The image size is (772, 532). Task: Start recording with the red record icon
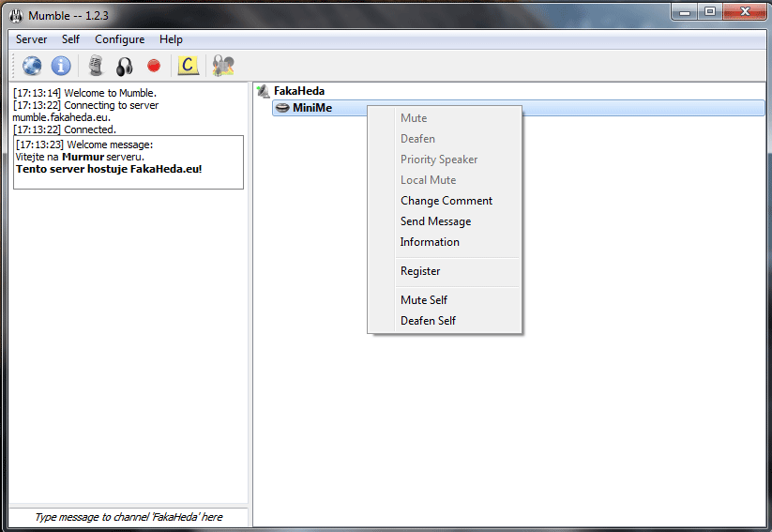154,66
